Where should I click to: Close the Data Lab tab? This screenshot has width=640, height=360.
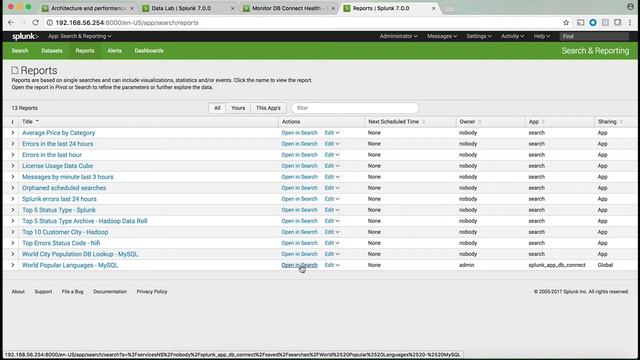233,8
